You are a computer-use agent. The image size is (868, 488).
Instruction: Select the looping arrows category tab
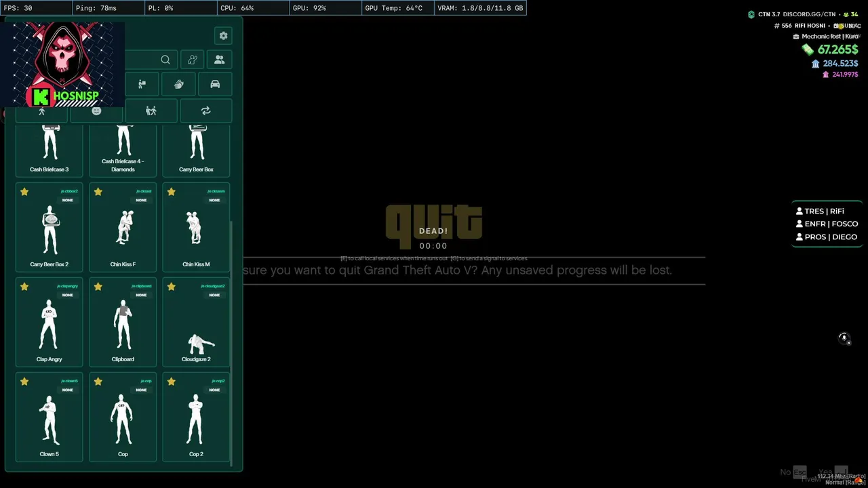tap(205, 111)
